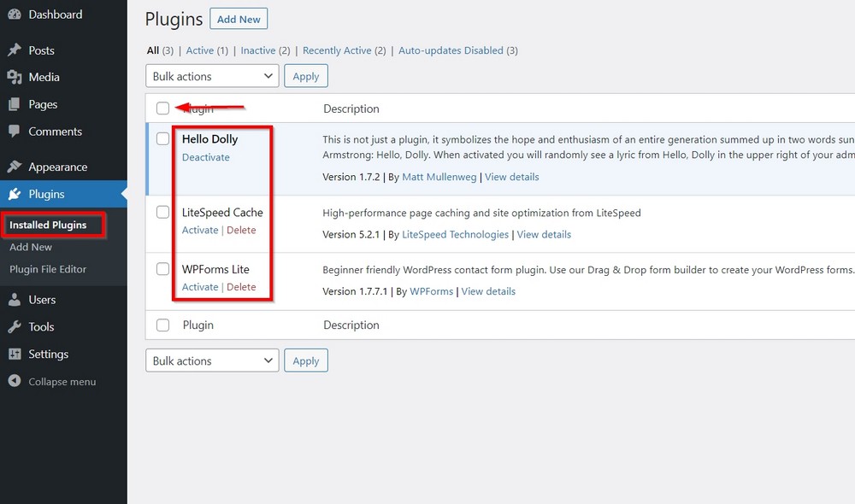Image resolution: width=855 pixels, height=504 pixels.
Task: Click the Plugin column label in footer
Action: pos(198,325)
